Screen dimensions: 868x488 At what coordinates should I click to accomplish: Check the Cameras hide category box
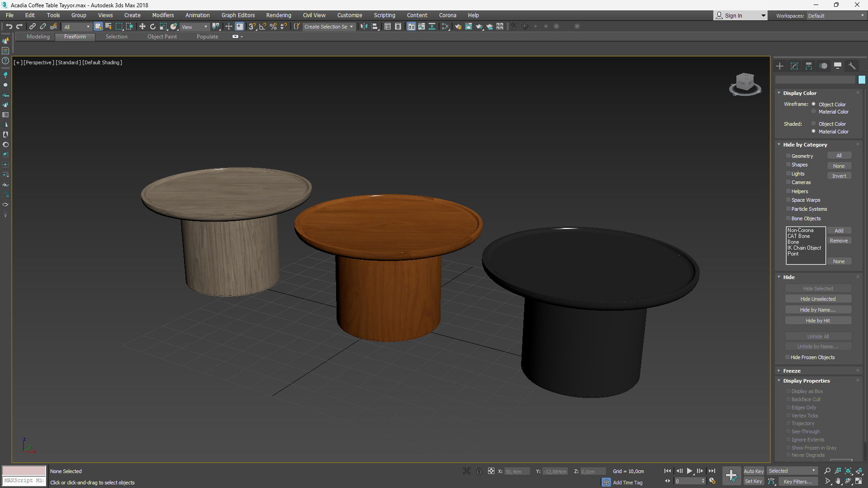788,182
